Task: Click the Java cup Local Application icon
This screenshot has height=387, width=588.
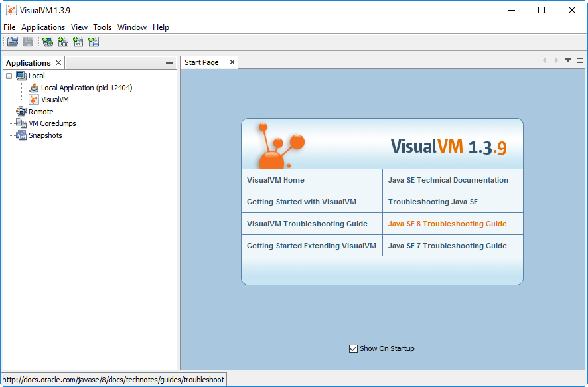Action: 34,88
